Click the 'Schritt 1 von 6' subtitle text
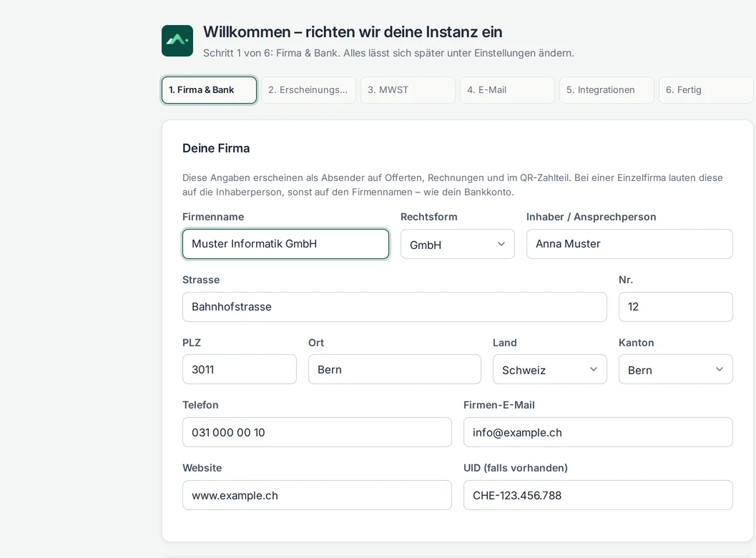 tap(388, 53)
